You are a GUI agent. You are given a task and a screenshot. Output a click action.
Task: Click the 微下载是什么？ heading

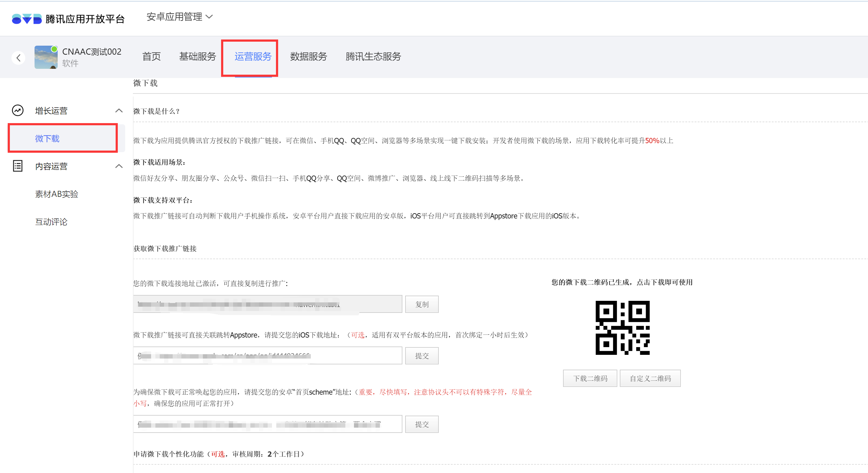coord(156,111)
